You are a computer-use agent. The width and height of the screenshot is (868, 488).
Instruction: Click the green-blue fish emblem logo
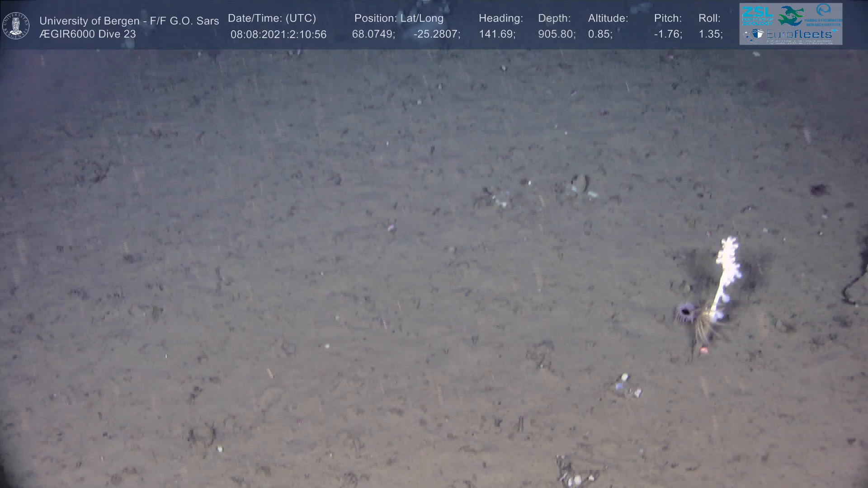point(790,16)
